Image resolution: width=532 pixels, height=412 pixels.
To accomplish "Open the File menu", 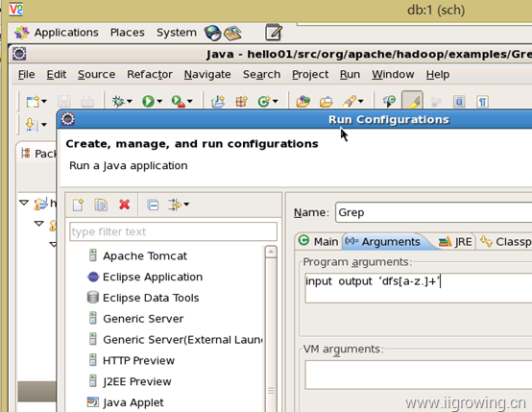I will 27,74.
